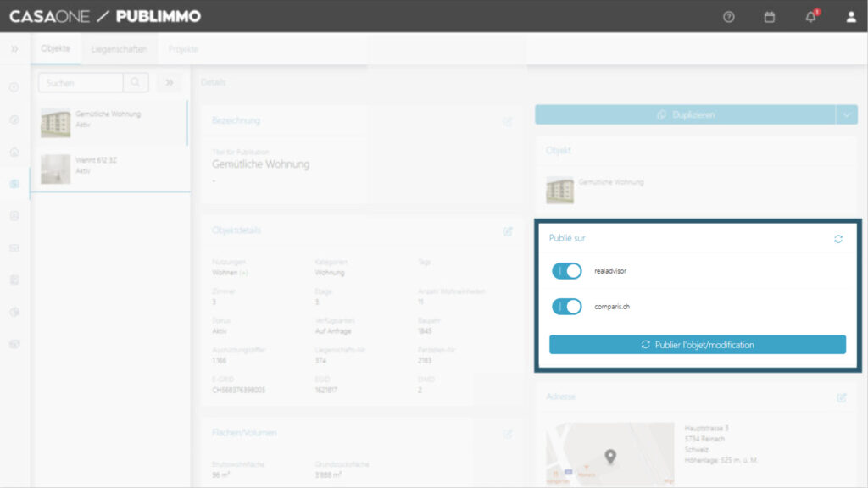Viewport: 868px width, 488px height.
Task: Open the calendar icon in header
Action: [770, 17]
